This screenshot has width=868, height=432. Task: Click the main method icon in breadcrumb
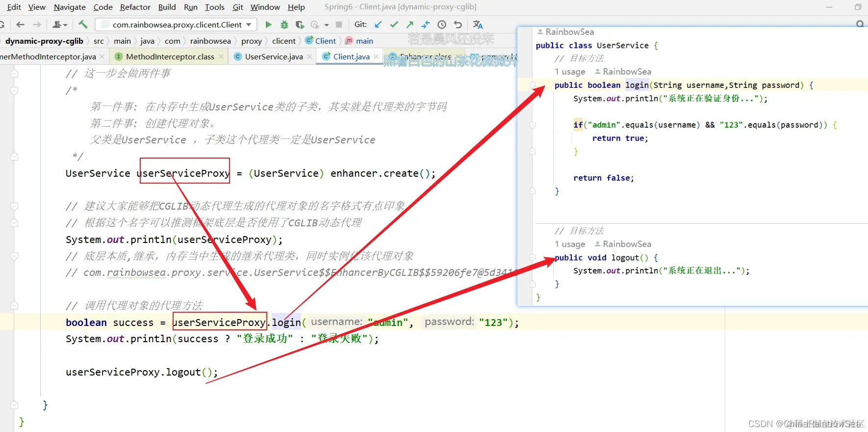tap(349, 41)
